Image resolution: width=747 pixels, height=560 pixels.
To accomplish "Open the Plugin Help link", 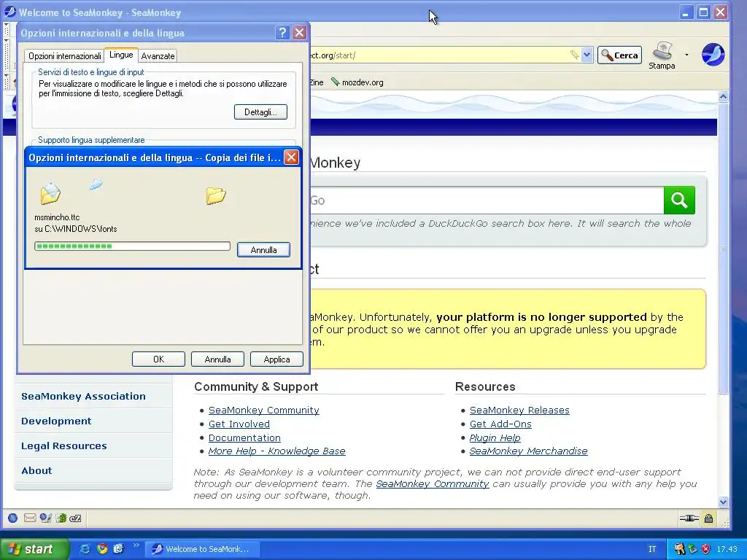I will coord(495,437).
